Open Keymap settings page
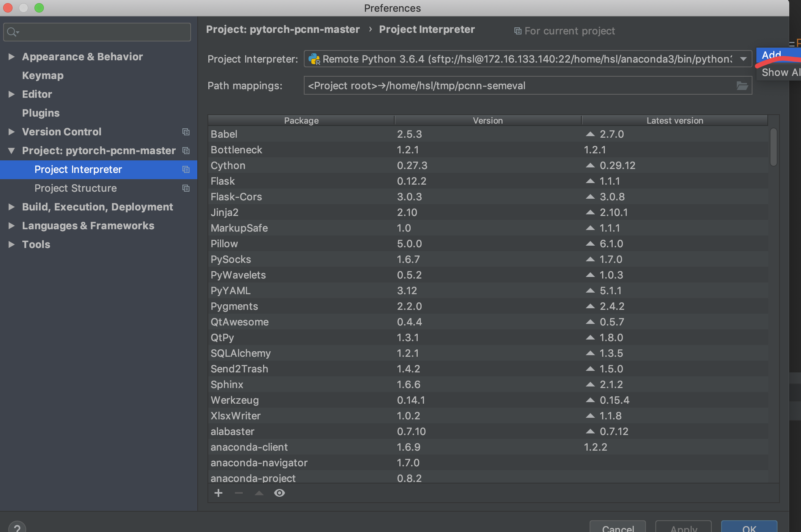This screenshot has height=532, width=801. click(x=43, y=75)
